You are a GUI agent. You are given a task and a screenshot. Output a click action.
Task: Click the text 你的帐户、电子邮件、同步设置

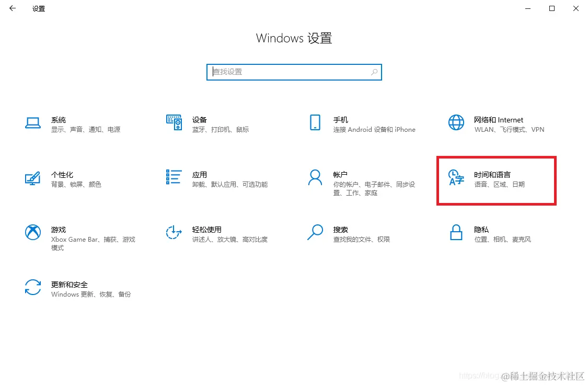(374, 188)
